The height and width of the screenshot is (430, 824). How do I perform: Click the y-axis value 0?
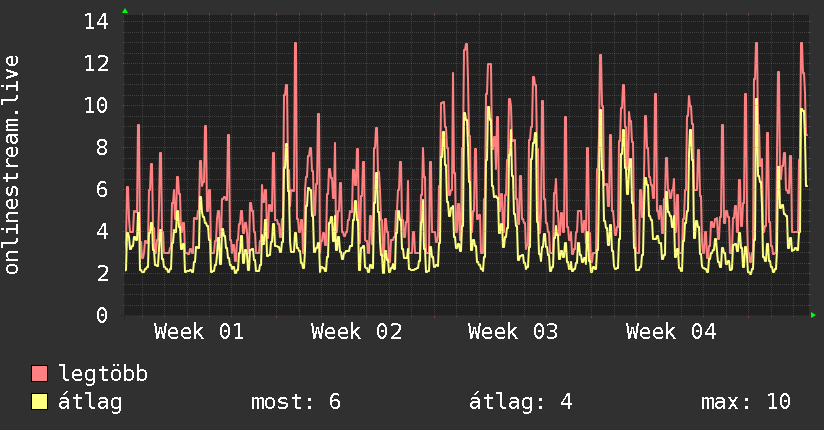[x=102, y=315]
